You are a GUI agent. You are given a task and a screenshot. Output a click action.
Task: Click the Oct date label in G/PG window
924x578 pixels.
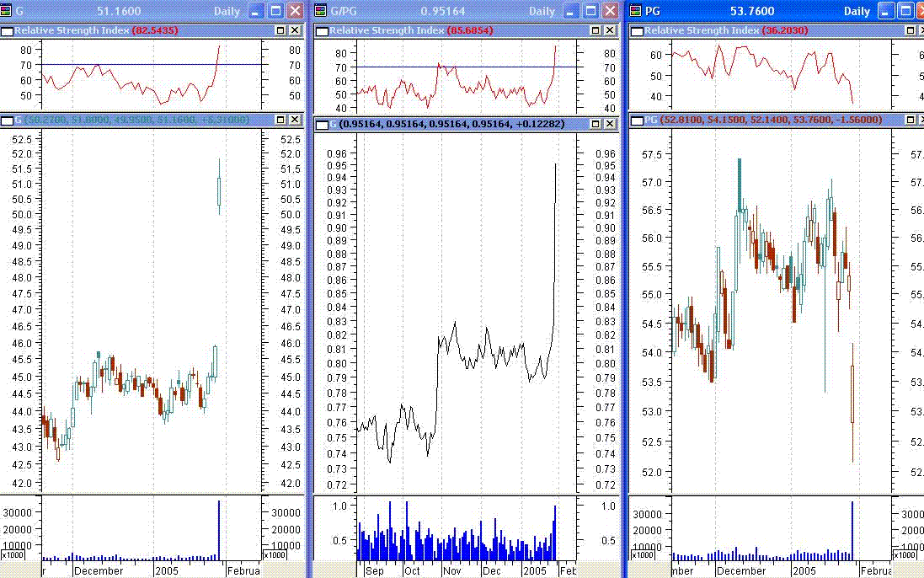click(x=412, y=571)
